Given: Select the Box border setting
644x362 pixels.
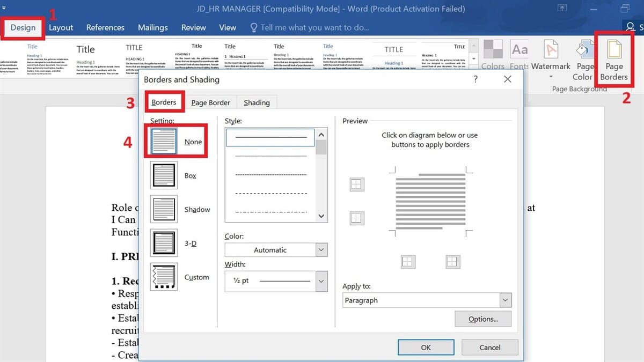Looking at the screenshot, I should (174, 175).
